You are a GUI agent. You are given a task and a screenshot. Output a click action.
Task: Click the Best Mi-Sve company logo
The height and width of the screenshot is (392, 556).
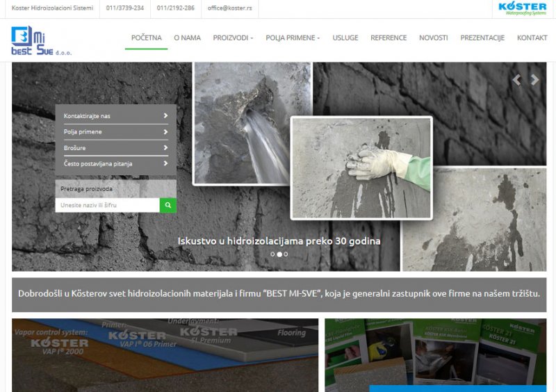tap(40, 40)
